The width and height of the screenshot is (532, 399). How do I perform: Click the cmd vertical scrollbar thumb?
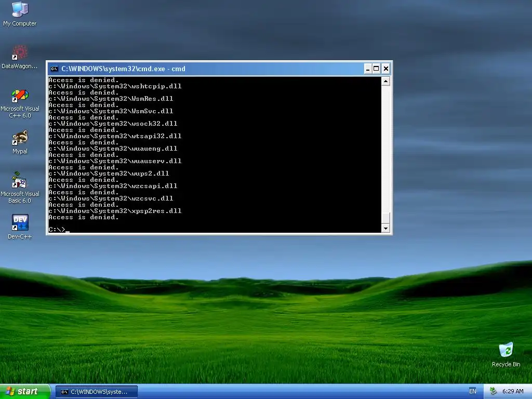tap(385, 218)
